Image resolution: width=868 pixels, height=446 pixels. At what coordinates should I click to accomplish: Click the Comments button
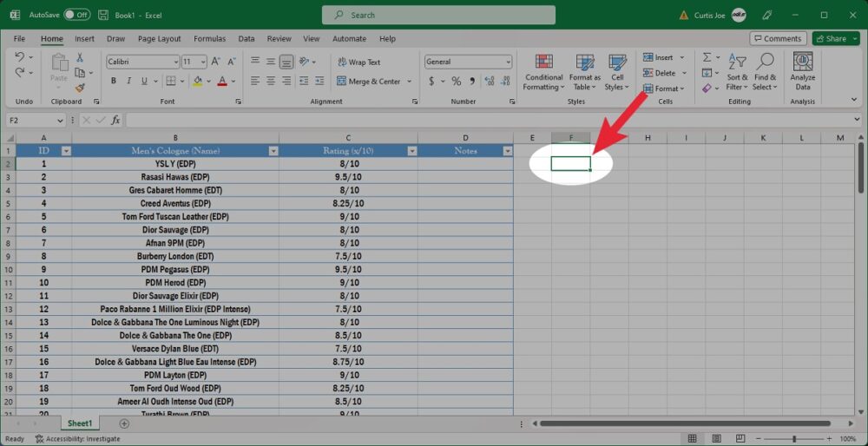click(x=779, y=39)
